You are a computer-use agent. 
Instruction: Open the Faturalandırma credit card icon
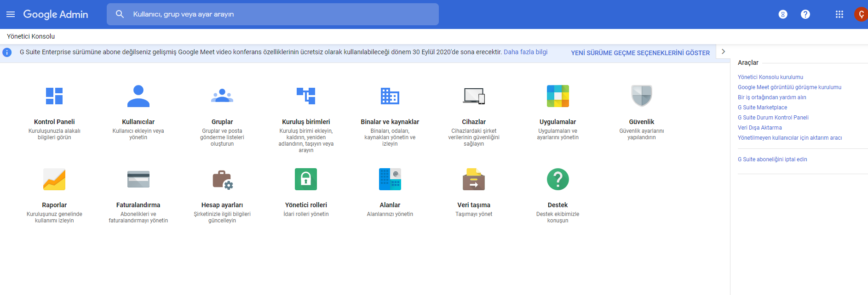138,179
